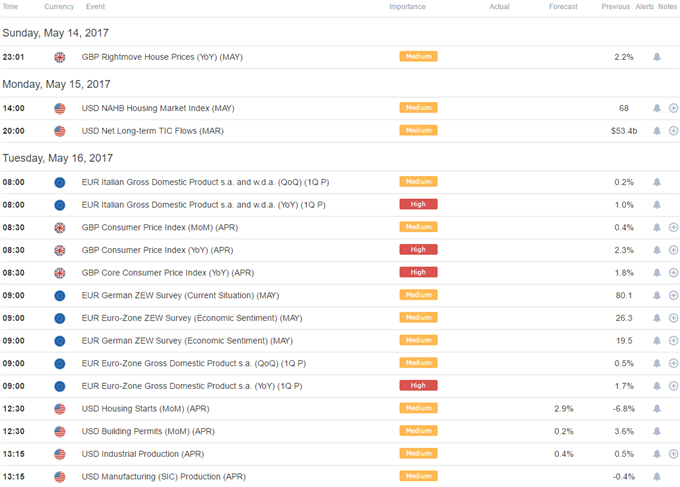Click the US flag on Housing Starts row
The image size is (680, 487).
60,409
